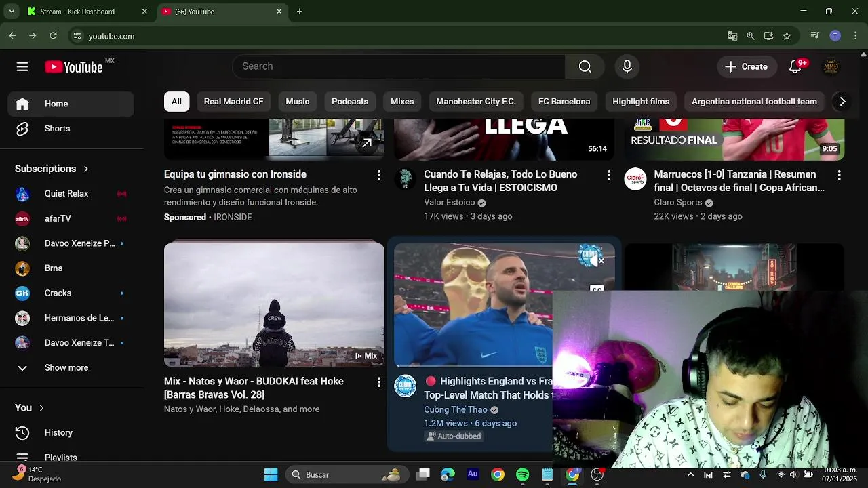Viewport: 868px width, 488px height.
Task: Select Argentina national football team chip
Action: click(754, 102)
